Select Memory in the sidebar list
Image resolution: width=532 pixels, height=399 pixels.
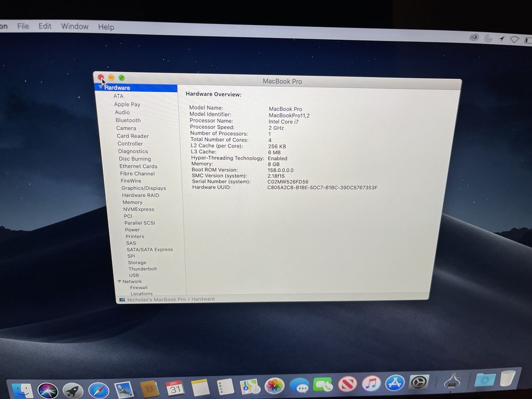[x=132, y=202]
